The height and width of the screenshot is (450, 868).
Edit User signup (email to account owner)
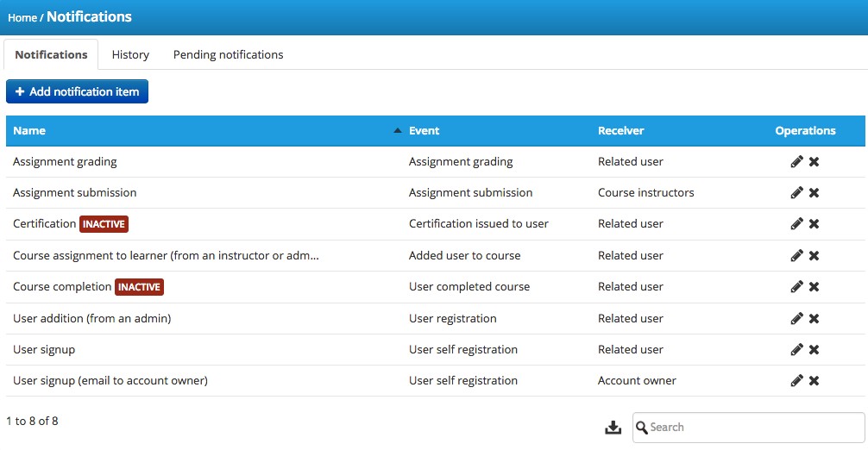(796, 381)
